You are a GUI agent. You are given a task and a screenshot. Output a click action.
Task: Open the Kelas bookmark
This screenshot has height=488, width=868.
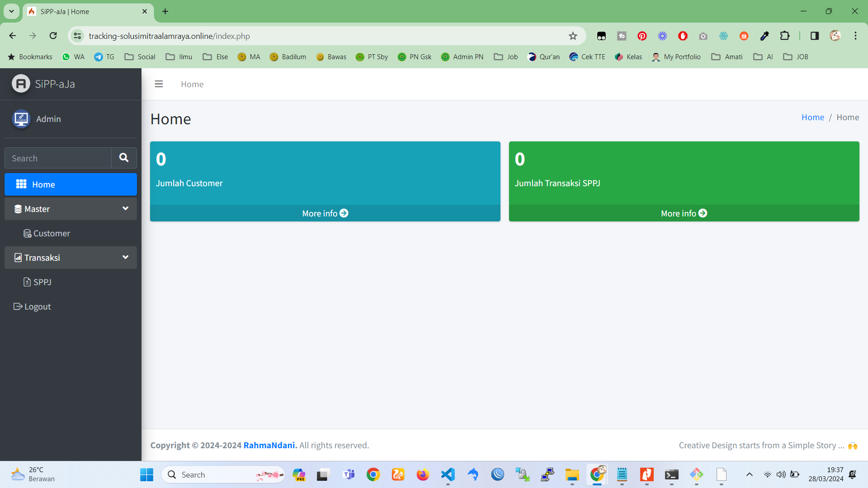click(628, 56)
